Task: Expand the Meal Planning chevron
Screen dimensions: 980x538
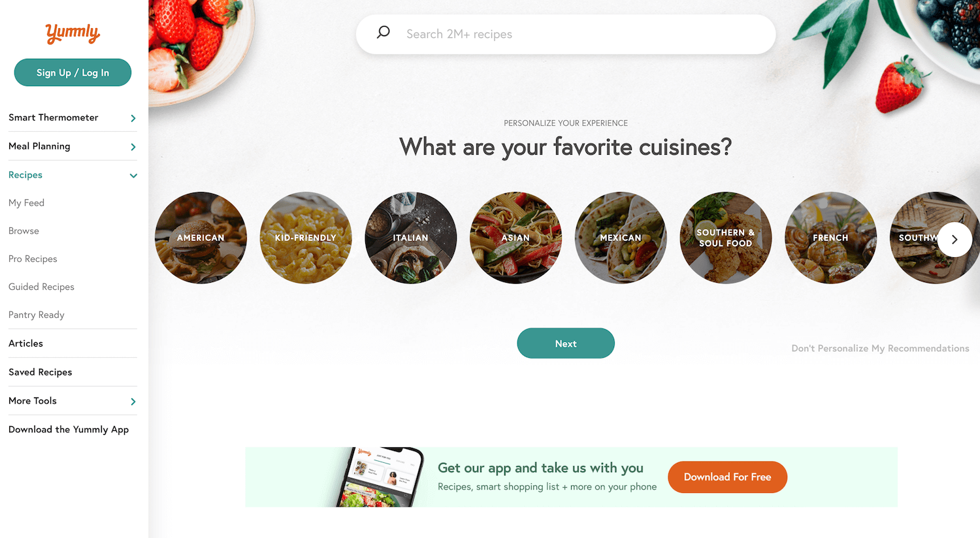Action: click(x=133, y=147)
